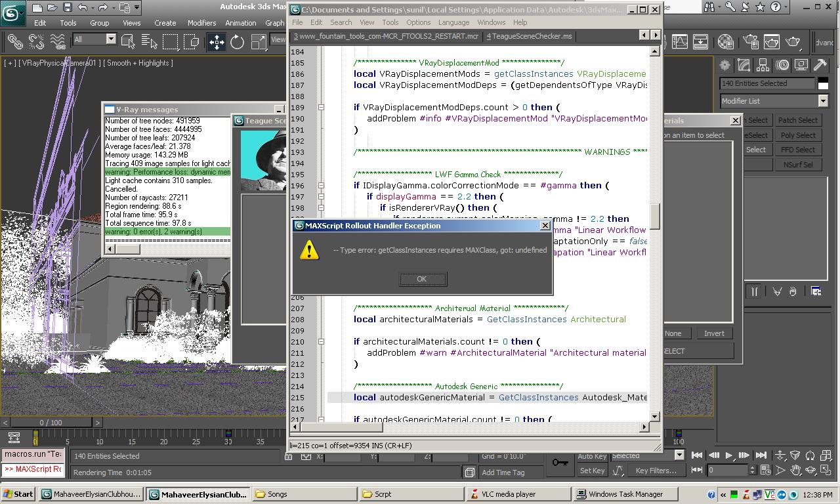Viewport: 840px width, 504px height.
Task: Toggle Maximize Viewport
Action: tap(827, 469)
